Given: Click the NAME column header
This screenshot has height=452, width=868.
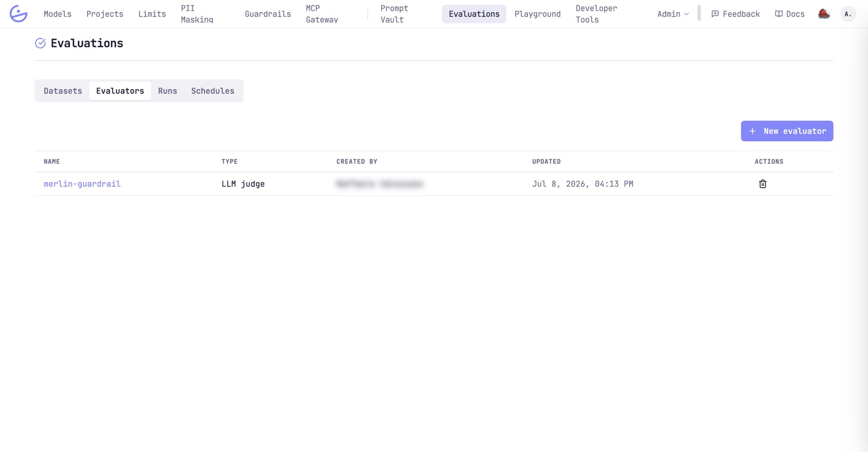Looking at the screenshot, I should pyautogui.click(x=52, y=161).
